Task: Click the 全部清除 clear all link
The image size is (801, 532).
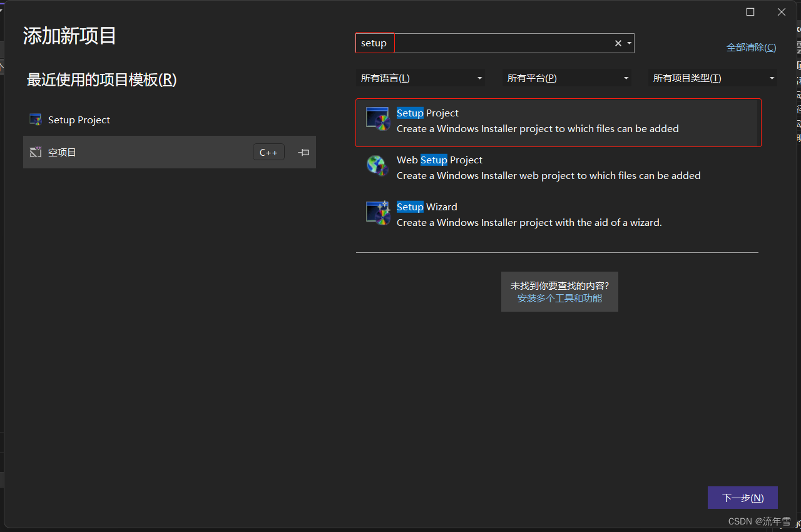Action: 751,48
